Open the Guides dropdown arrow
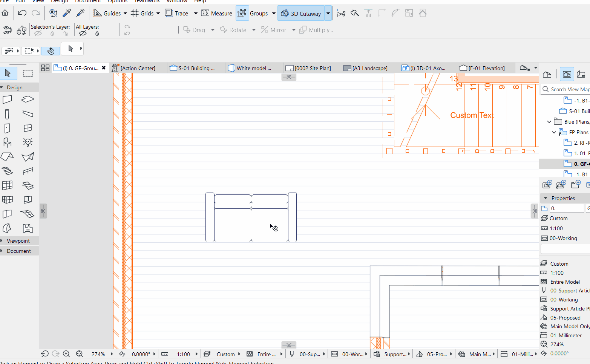The image size is (590, 364). point(125,14)
